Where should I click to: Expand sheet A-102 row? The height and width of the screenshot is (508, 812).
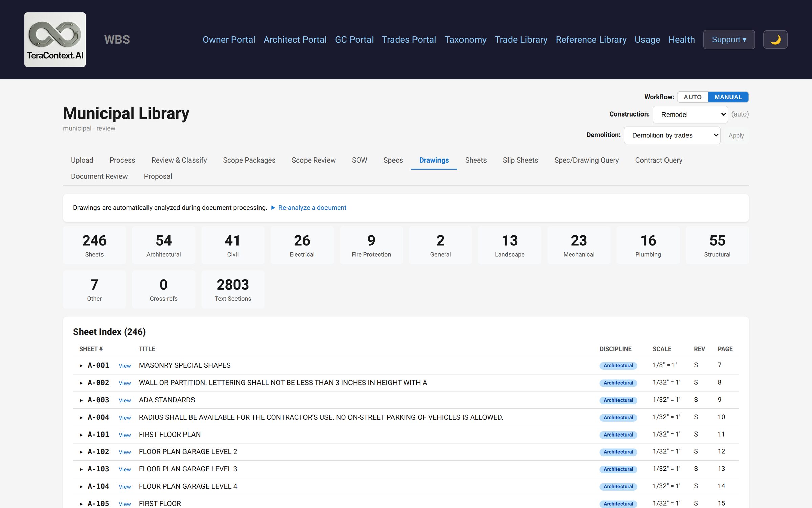(81, 452)
